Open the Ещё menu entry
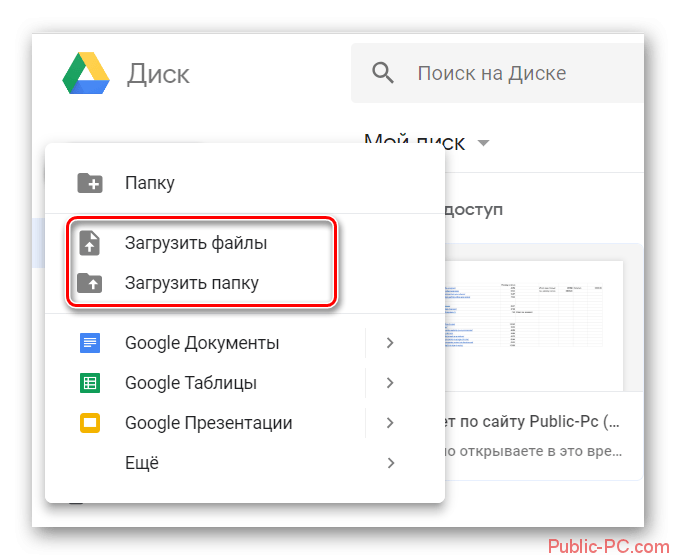 245,463
